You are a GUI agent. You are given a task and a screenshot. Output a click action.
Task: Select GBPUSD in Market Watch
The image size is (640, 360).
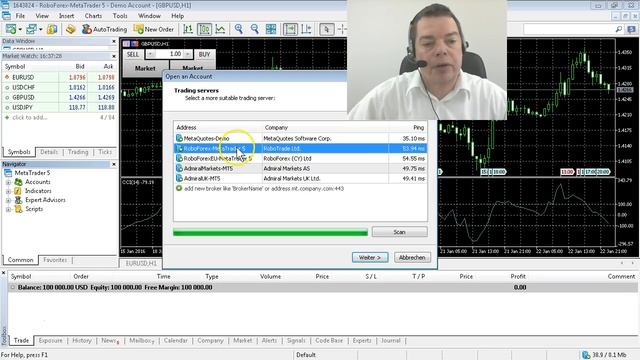(x=59, y=98)
